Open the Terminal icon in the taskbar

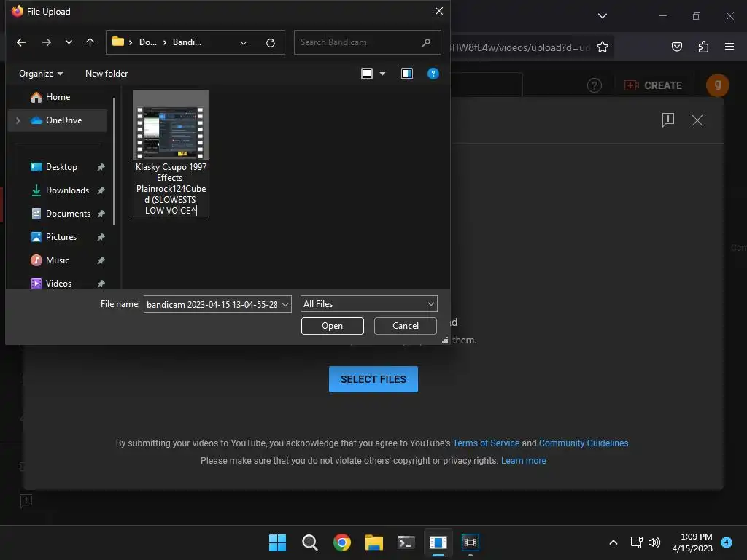pyautogui.click(x=406, y=542)
